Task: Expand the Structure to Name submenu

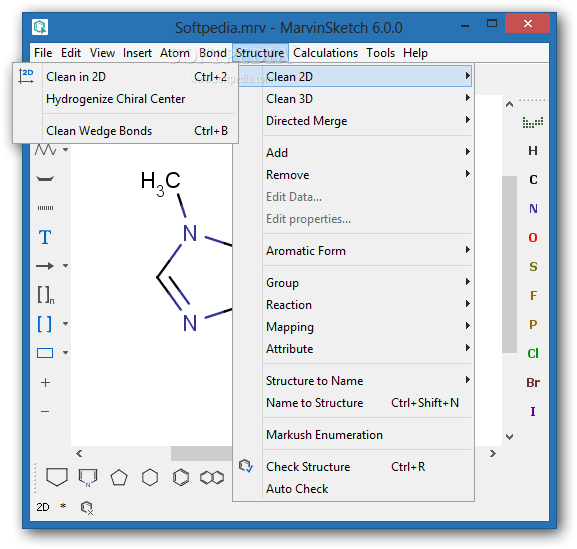Action: point(354,380)
